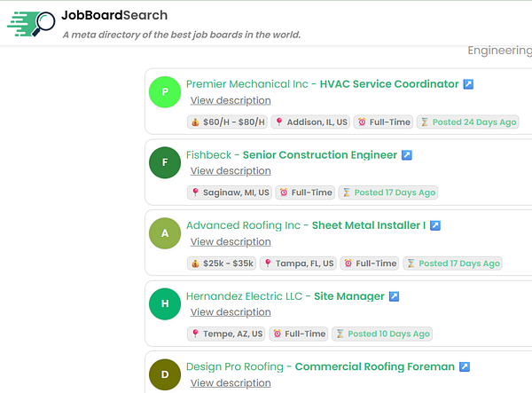532x393 pixels.
Task: Click external link icon beside Senior Construction Engineer
Action: point(407,154)
